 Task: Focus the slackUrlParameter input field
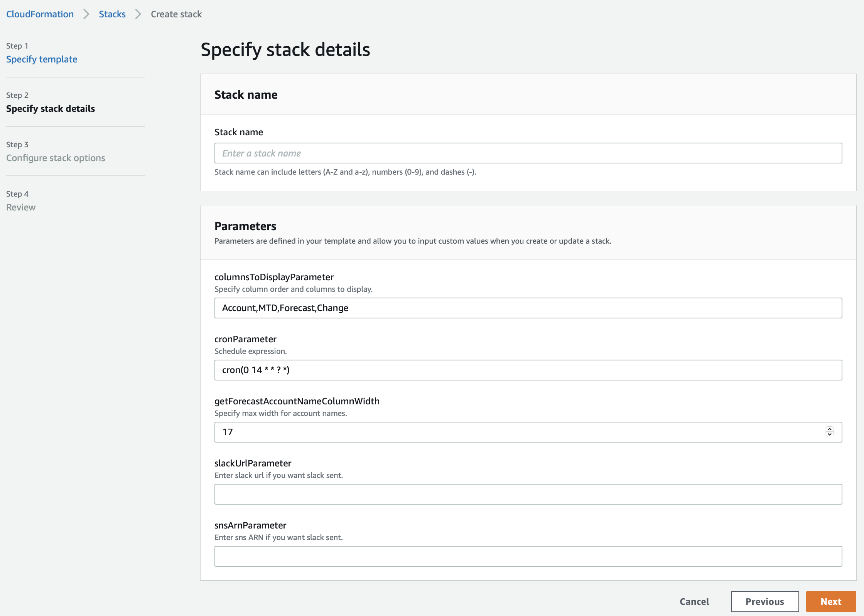[528, 494]
